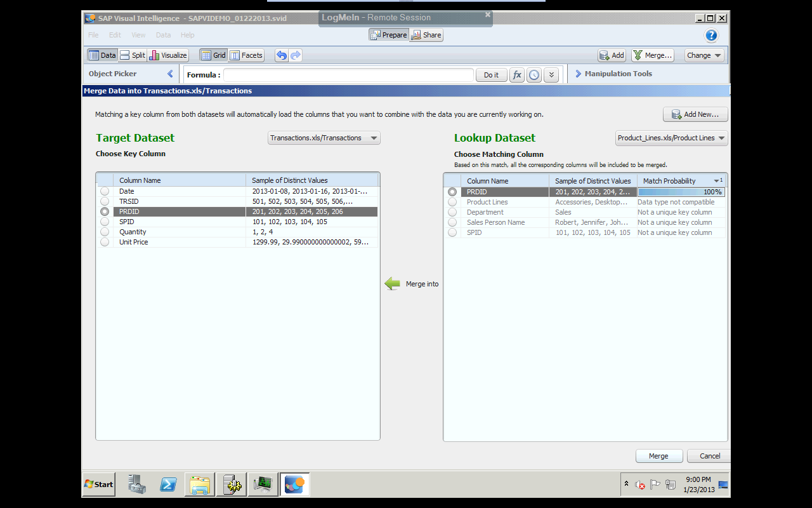Select Grid layout
812x508 pixels.
[213, 55]
